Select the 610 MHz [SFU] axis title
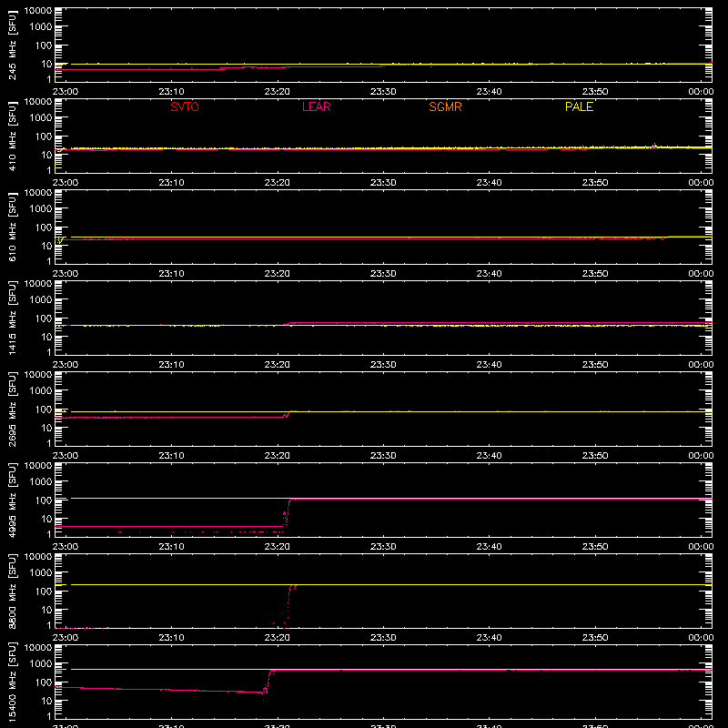Viewport: 728px width, 728px height. 12,227
